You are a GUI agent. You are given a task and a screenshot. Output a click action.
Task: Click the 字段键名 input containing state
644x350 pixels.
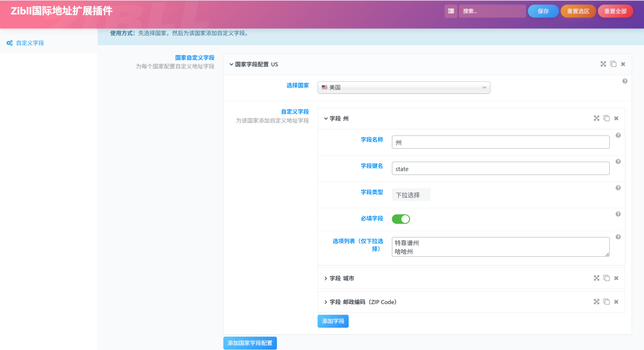[500, 169]
